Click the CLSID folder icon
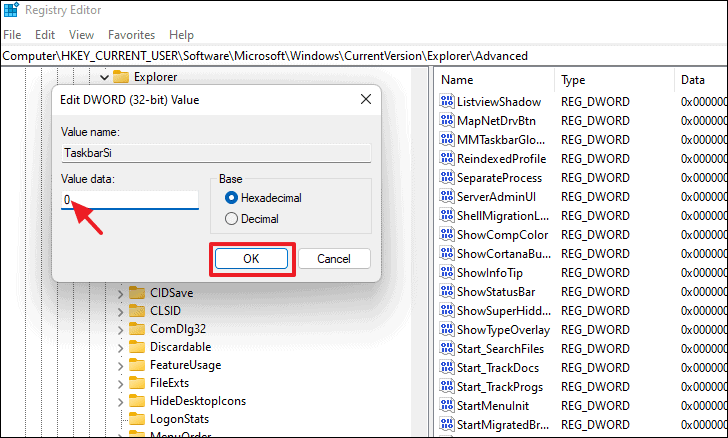 (x=137, y=311)
